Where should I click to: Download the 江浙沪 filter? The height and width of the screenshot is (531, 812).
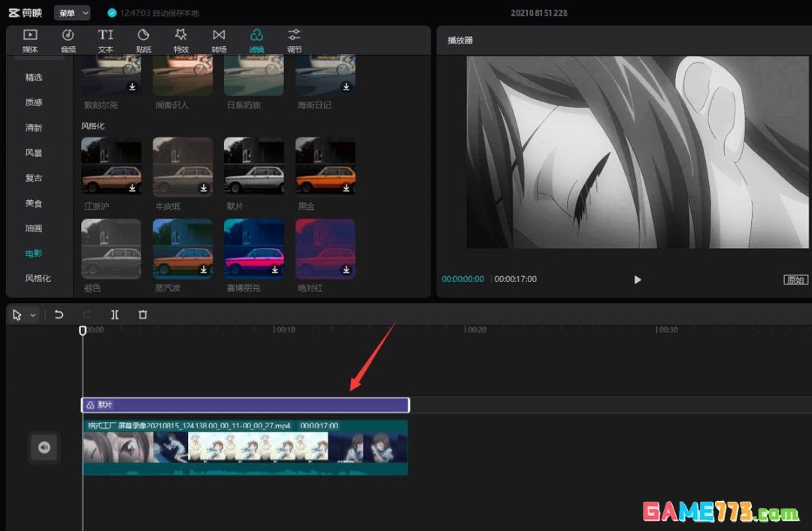click(132, 187)
